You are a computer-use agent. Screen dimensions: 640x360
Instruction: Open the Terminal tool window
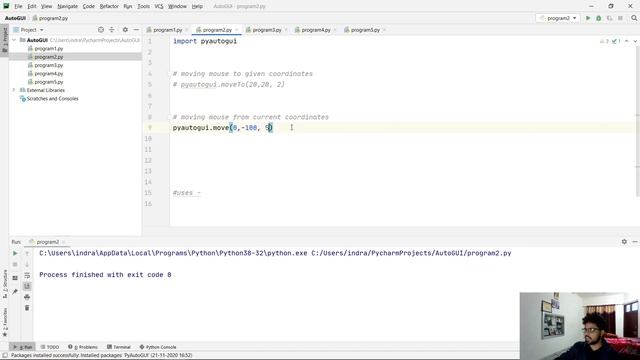coord(119,347)
